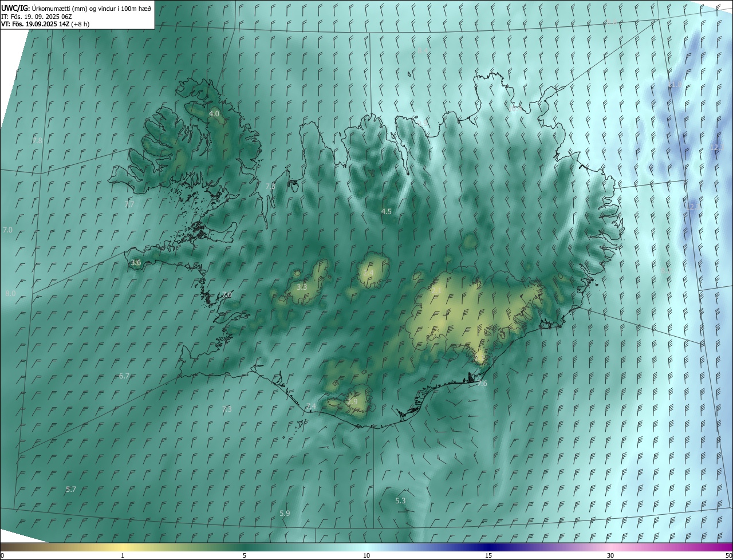Image resolution: width=733 pixels, height=560 pixels.
Task: Click the 3.6 value on Snæfellsnes peninsula
Action: tap(136, 263)
